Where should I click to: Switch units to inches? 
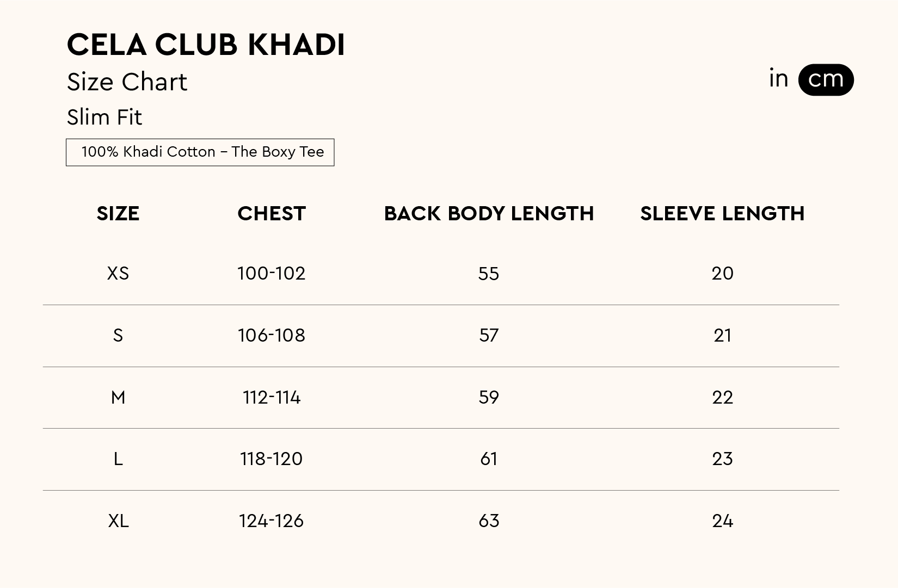point(778,79)
